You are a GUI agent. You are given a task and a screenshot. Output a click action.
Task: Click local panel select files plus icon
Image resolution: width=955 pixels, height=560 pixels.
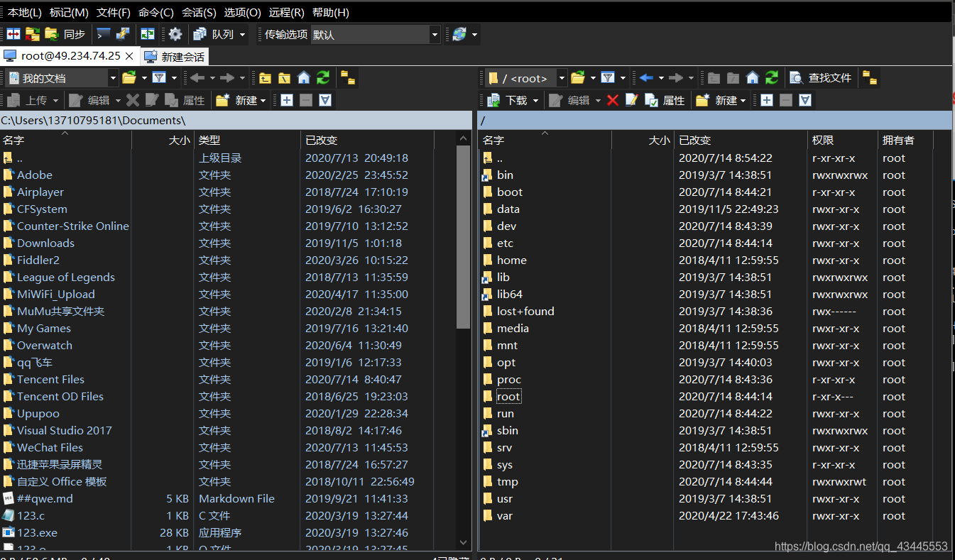[287, 101]
